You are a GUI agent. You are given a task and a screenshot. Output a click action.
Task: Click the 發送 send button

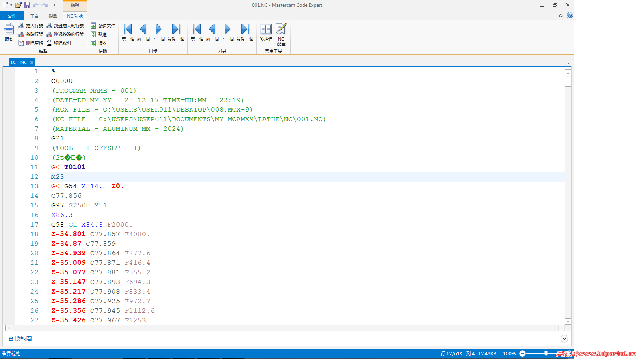point(98,34)
